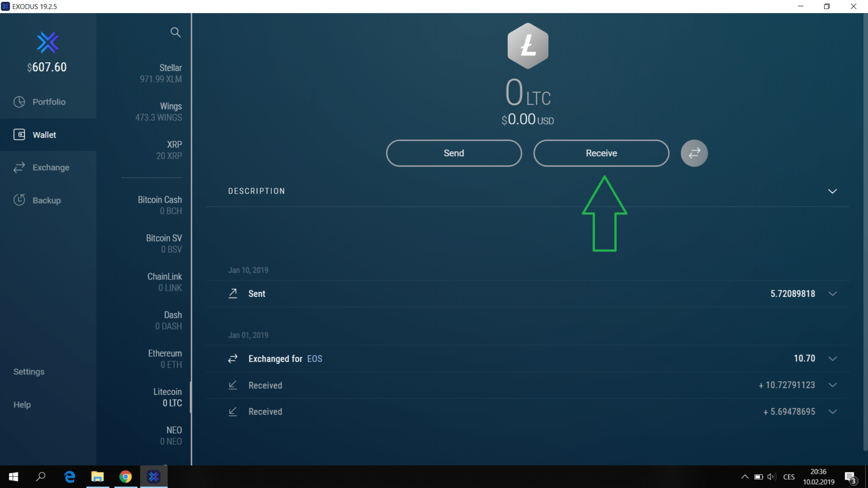Open the Portfolio section
This screenshot has width=868, height=488.
click(x=49, y=102)
